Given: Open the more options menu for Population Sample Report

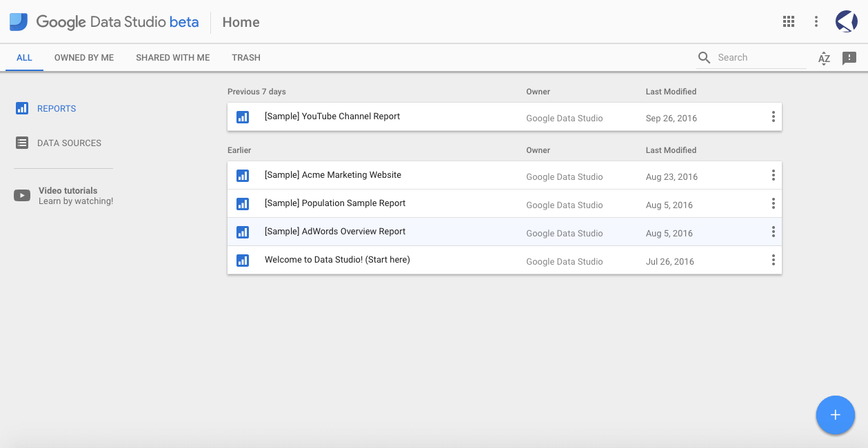Looking at the screenshot, I should pyautogui.click(x=774, y=203).
